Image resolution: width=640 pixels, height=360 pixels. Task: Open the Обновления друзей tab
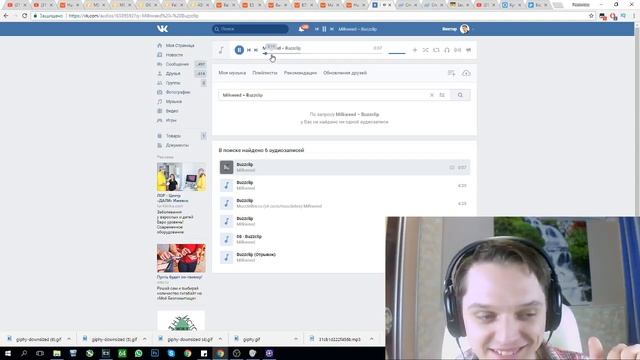point(345,73)
